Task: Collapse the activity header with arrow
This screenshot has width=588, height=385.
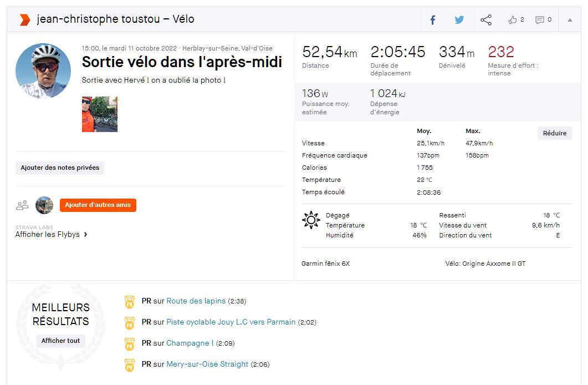Action: click(570, 20)
